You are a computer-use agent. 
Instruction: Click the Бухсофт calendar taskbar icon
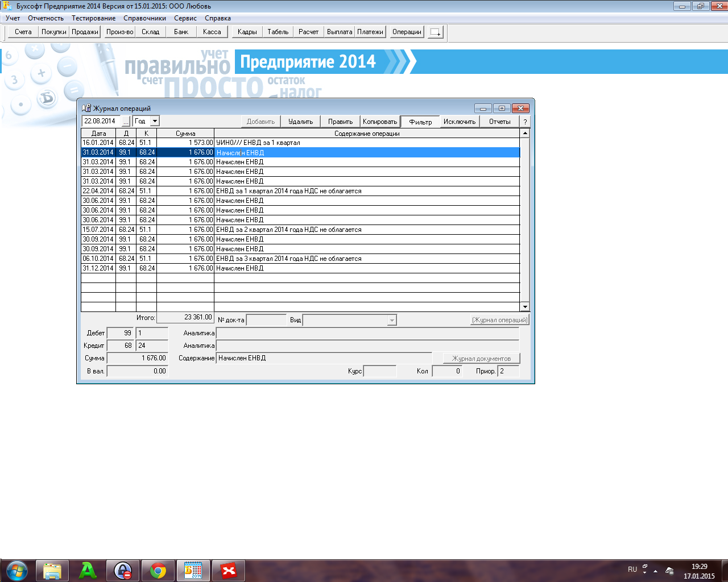tap(193, 570)
